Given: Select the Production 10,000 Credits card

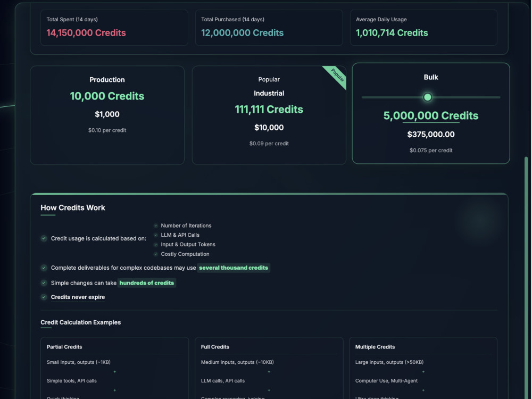Looking at the screenshot, I should point(107,115).
